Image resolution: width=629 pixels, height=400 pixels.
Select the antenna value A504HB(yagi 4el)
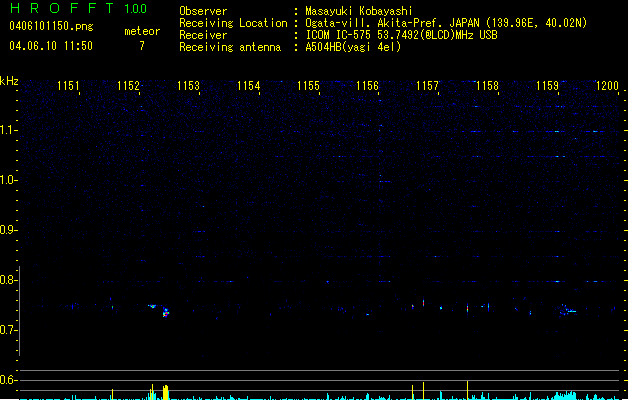353,47
